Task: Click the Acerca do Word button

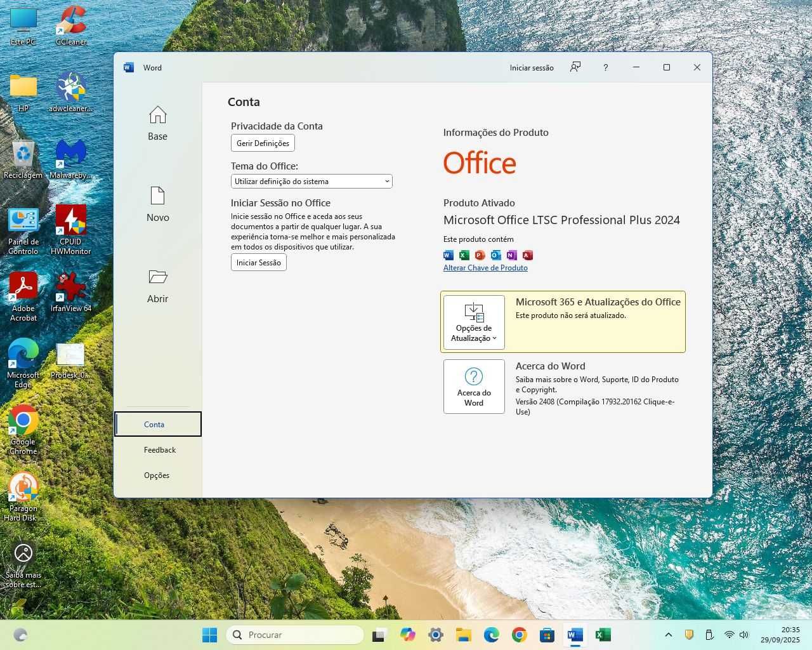Action: coord(474,387)
